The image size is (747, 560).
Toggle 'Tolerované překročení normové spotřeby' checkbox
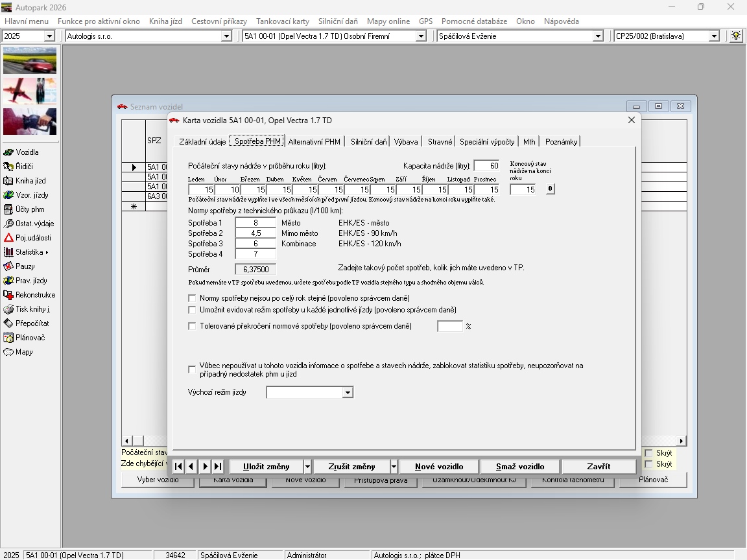[x=192, y=326]
